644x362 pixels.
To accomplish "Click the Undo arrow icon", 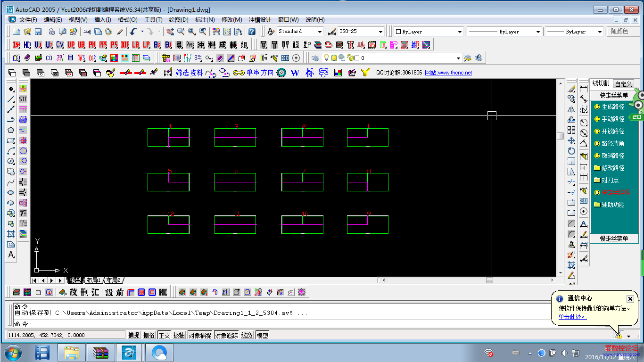I will (133, 32).
